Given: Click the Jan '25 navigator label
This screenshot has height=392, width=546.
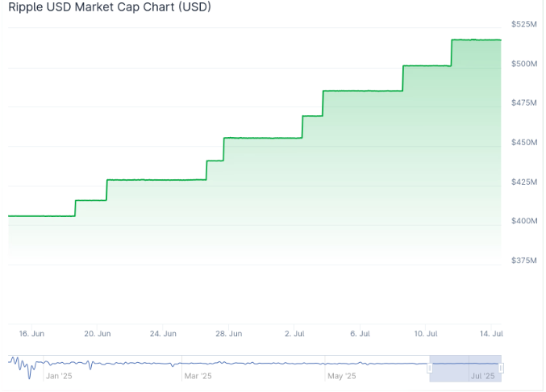Looking at the screenshot, I should (59, 376).
